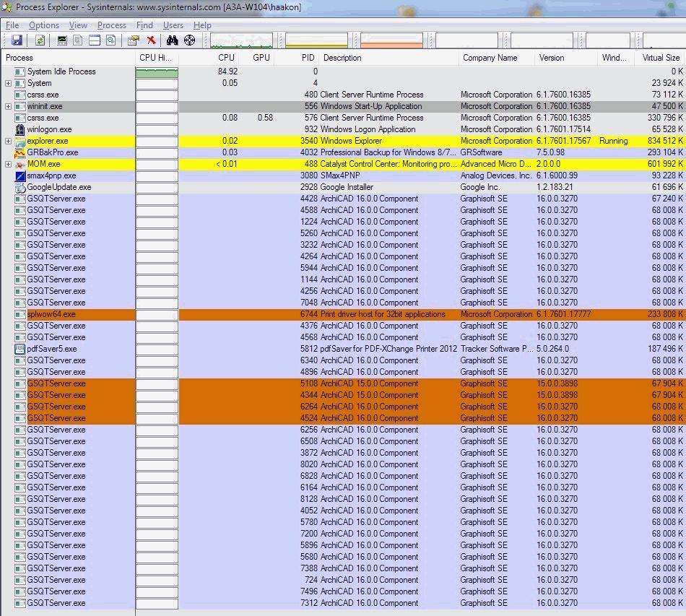Click the yellow commit history mini graph
The image size is (686, 616).
click(x=316, y=40)
